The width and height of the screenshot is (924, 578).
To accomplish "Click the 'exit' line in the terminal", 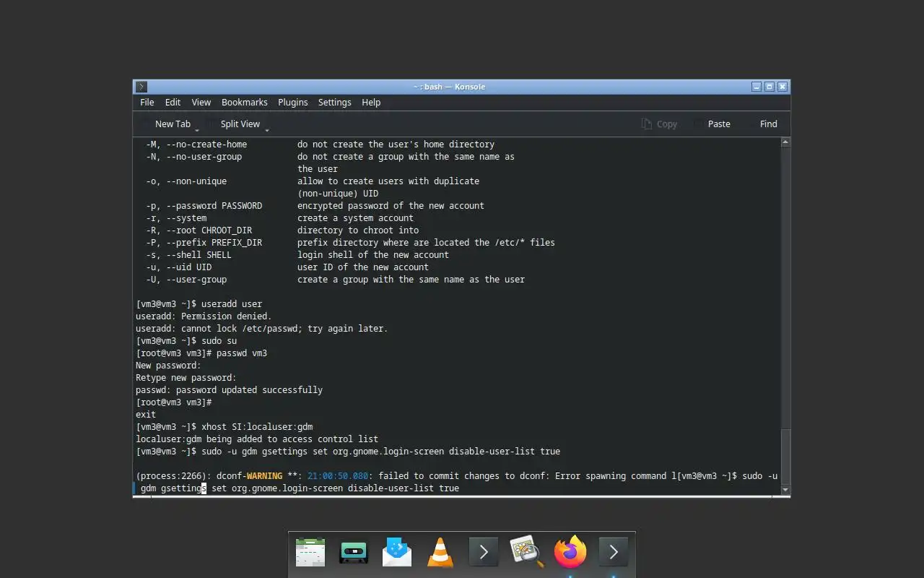I will pyautogui.click(x=146, y=415).
